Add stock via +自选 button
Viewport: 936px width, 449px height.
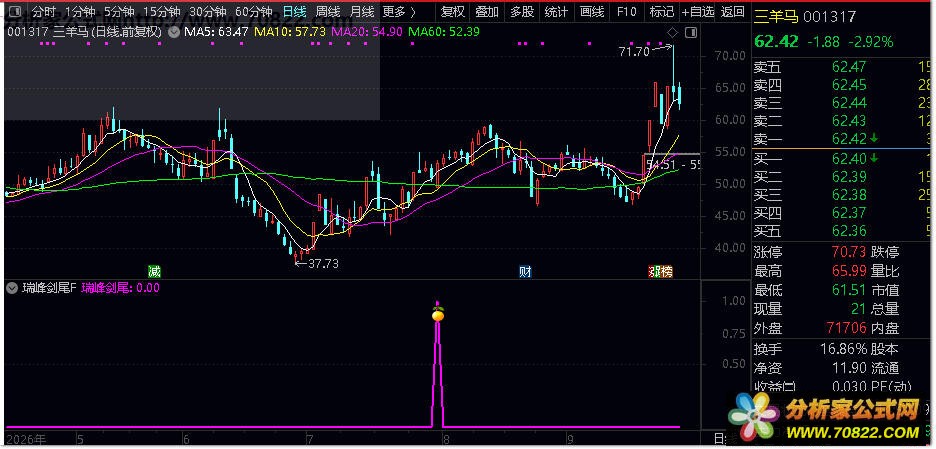click(698, 11)
